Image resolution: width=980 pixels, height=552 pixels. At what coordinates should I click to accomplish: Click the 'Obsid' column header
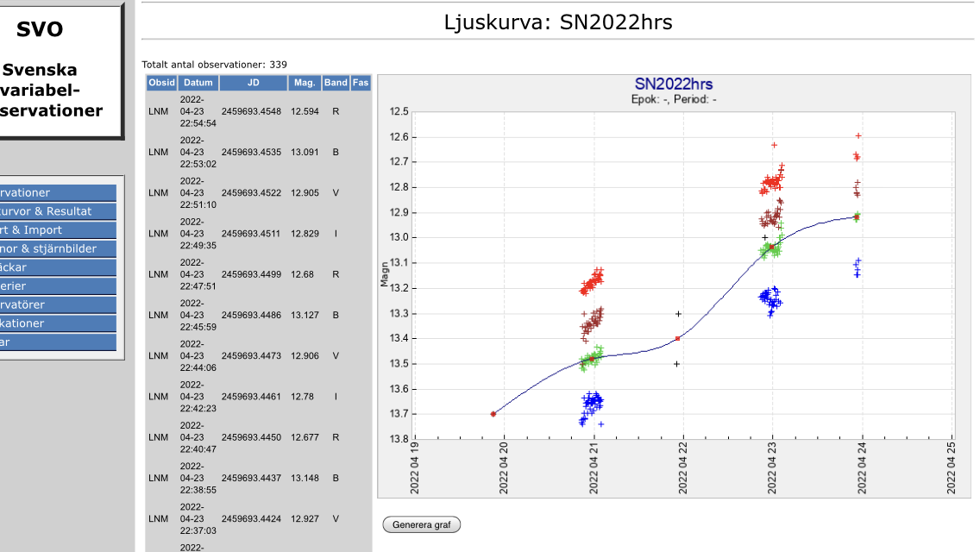point(162,83)
